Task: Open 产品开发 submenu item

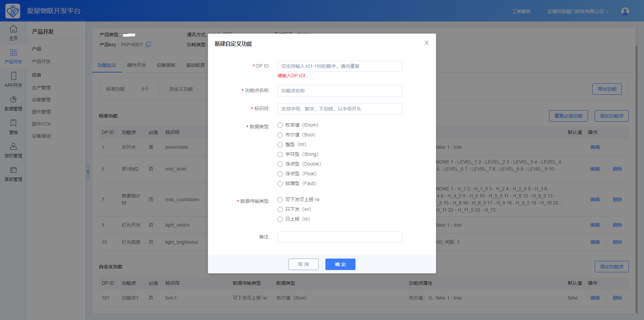Action: point(41,61)
